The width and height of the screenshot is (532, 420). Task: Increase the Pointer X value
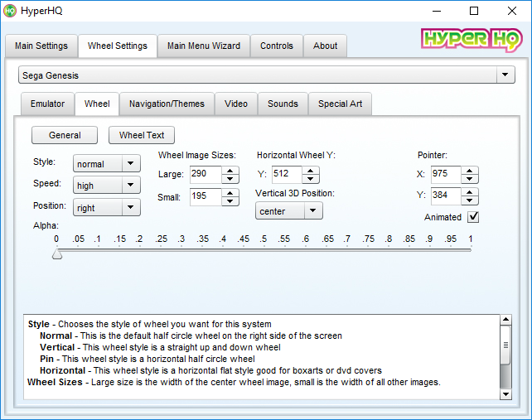point(470,171)
